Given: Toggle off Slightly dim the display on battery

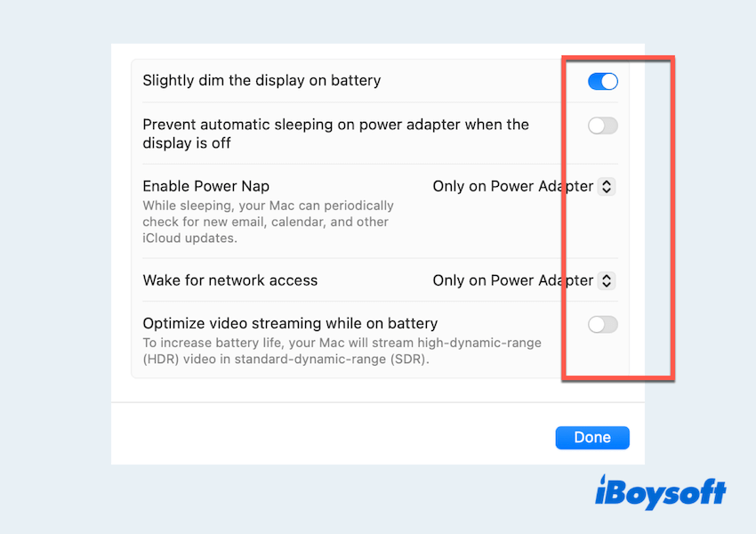Looking at the screenshot, I should (602, 82).
